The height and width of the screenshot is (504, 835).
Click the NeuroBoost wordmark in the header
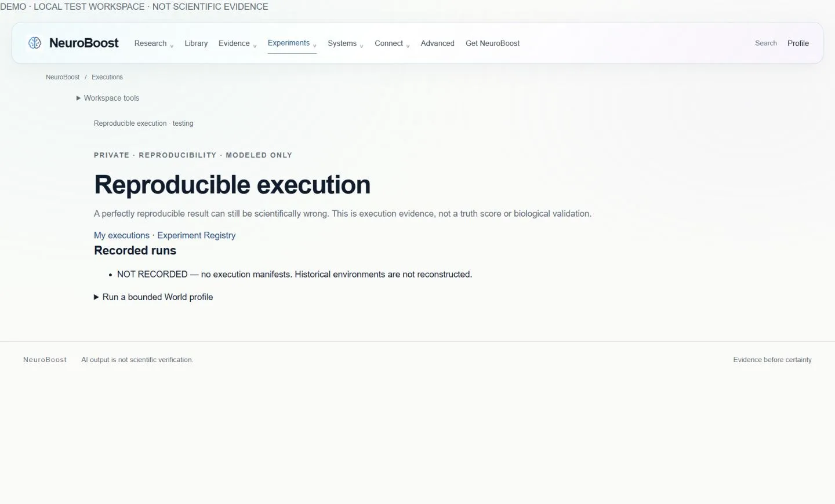(x=84, y=43)
